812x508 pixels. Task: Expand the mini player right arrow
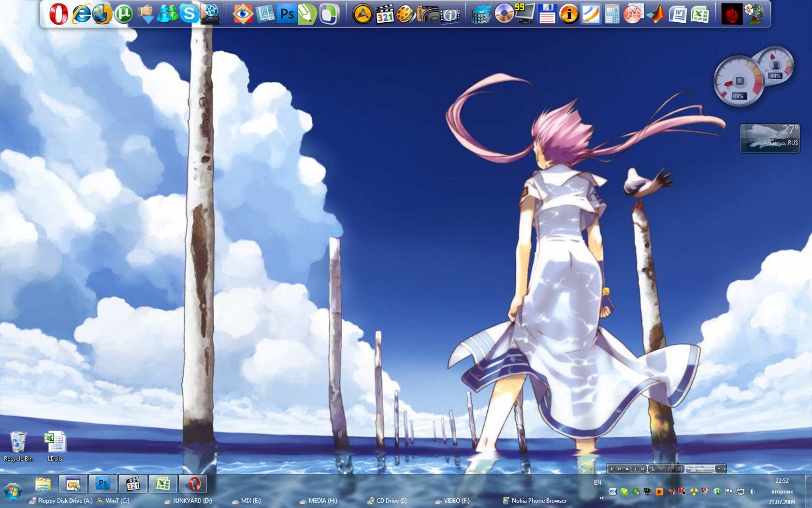tap(724, 469)
